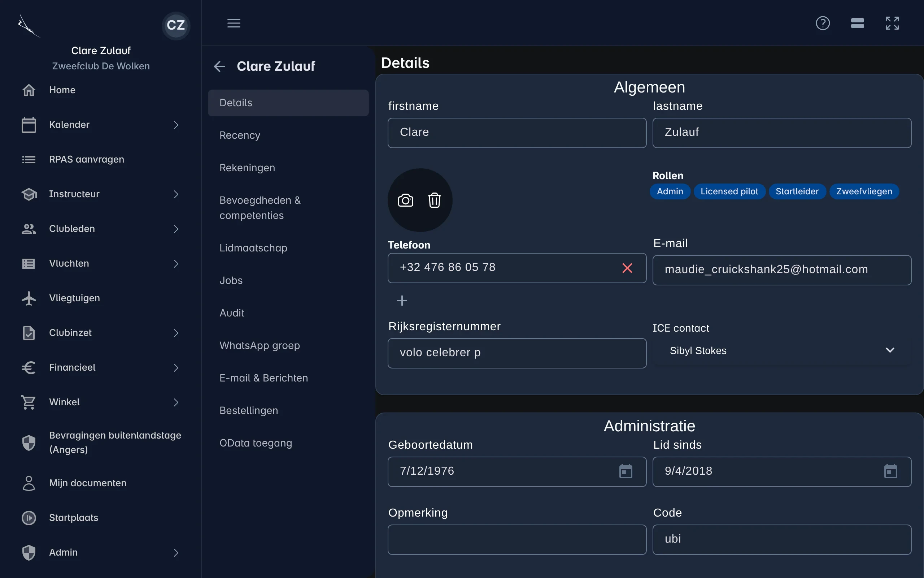Focus the E-mail input field
Viewport: 924px width, 578px height.
(x=781, y=270)
